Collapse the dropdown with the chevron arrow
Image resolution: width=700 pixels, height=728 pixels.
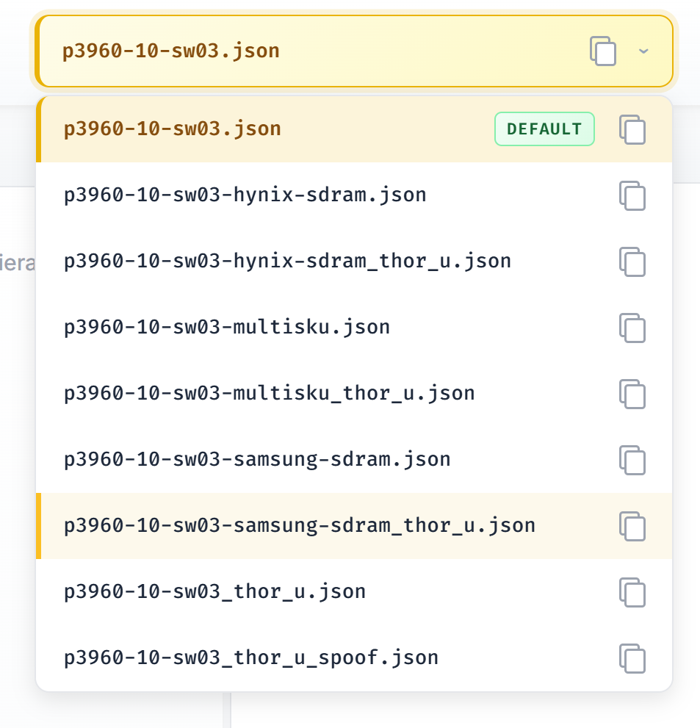pos(643,51)
